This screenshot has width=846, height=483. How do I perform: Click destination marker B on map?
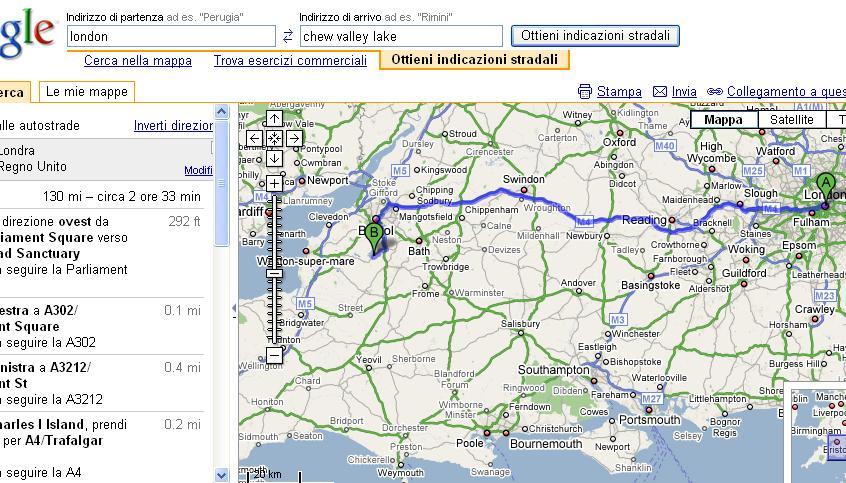pos(374,237)
